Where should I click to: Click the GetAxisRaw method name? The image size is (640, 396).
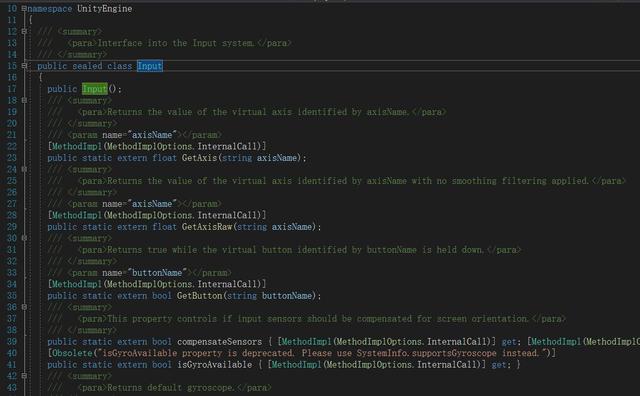[x=207, y=227]
